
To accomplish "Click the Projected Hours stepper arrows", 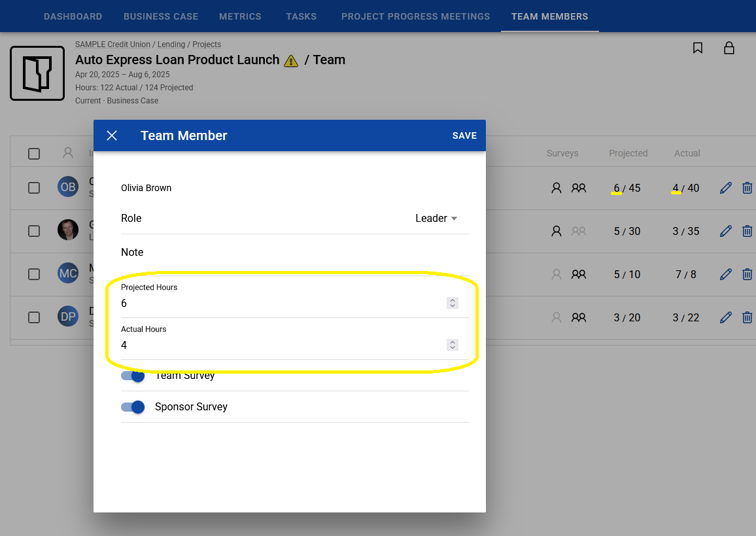I will (x=452, y=303).
